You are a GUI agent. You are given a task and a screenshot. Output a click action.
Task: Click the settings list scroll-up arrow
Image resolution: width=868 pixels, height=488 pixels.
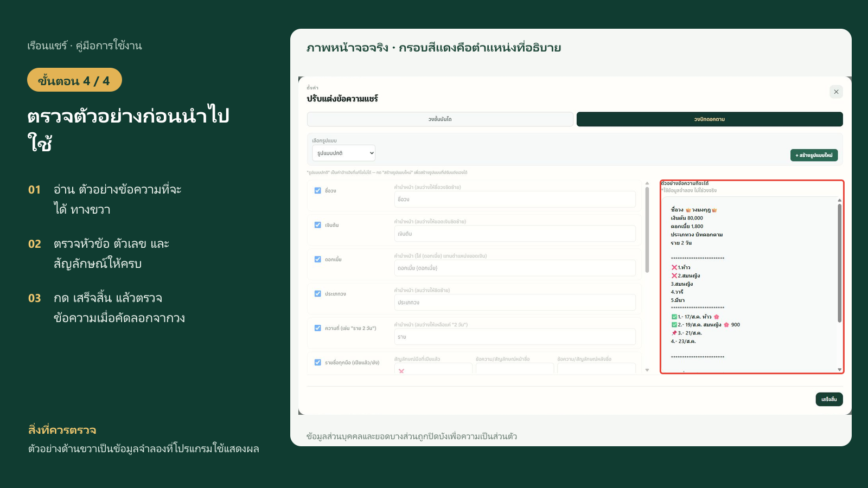click(647, 183)
